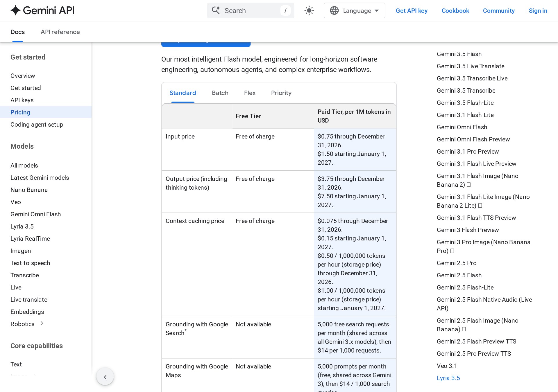558x392 pixels.
Task: Jump to Gemini 3.5 Flash-Lite section
Action: (x=465, y=103)
